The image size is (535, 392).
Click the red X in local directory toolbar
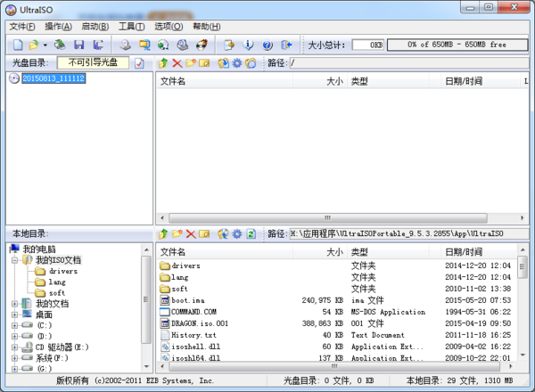point(191,233)
